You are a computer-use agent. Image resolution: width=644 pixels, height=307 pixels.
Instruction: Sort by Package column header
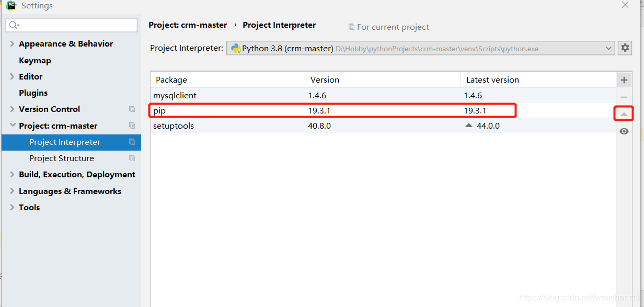point(228,80)
